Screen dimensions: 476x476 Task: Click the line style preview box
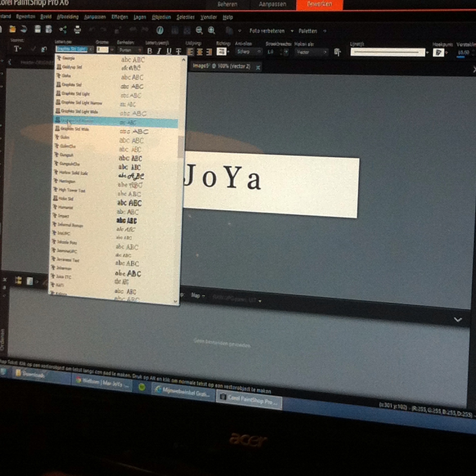click(388, 52)
